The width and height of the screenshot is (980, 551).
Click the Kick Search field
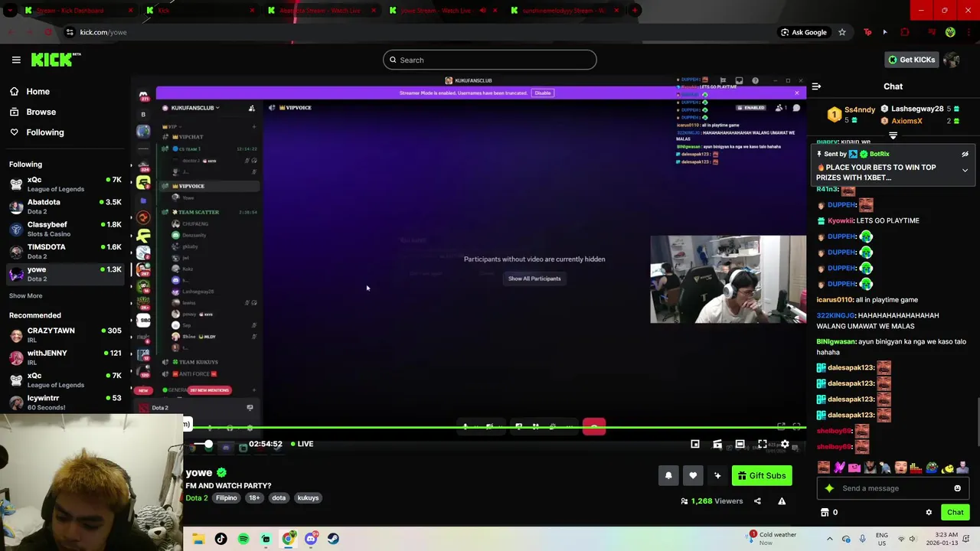point(490,60)
